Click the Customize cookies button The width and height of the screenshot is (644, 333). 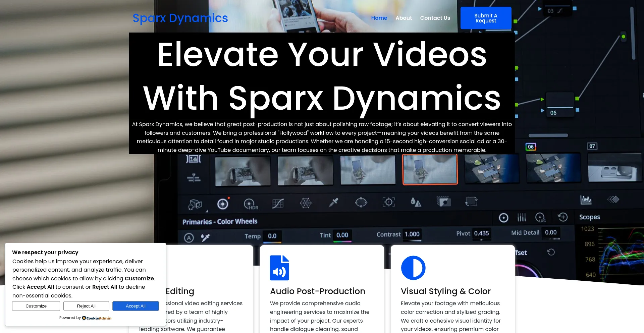point(36,306)
